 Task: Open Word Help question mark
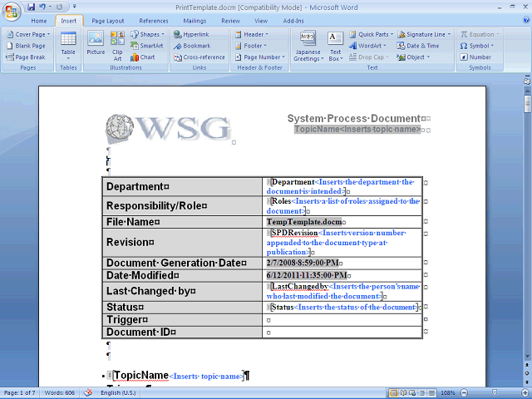click(526, 20)
